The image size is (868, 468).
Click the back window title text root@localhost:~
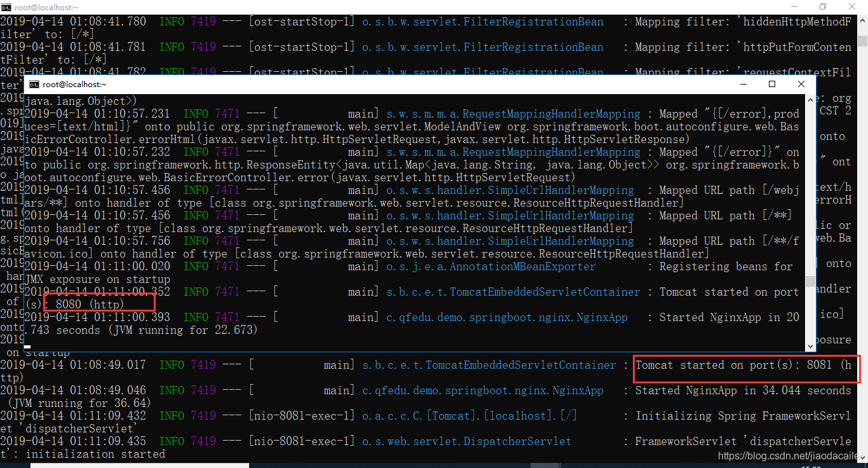47,7
